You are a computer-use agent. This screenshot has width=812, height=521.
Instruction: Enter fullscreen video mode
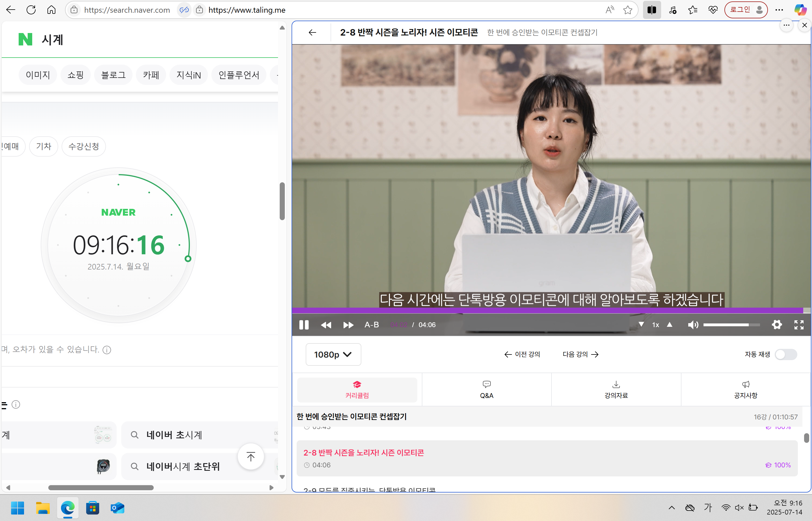799,325
